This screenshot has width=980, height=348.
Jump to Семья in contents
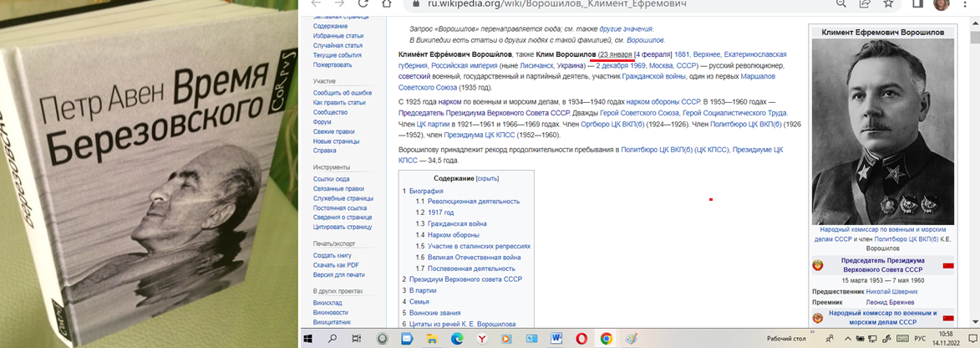coord(419,301)
